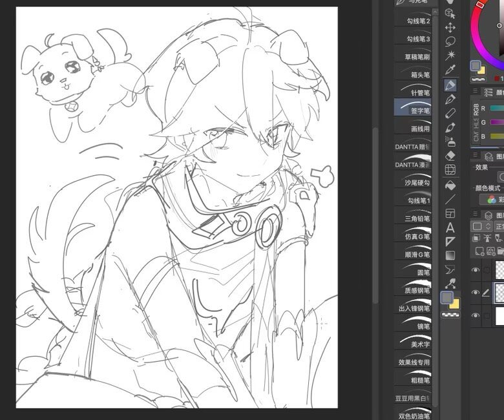The width and height of the screenshot is (504, 420).
Task: Click the highlighted Pen tool icon
Action: point(450,85)
